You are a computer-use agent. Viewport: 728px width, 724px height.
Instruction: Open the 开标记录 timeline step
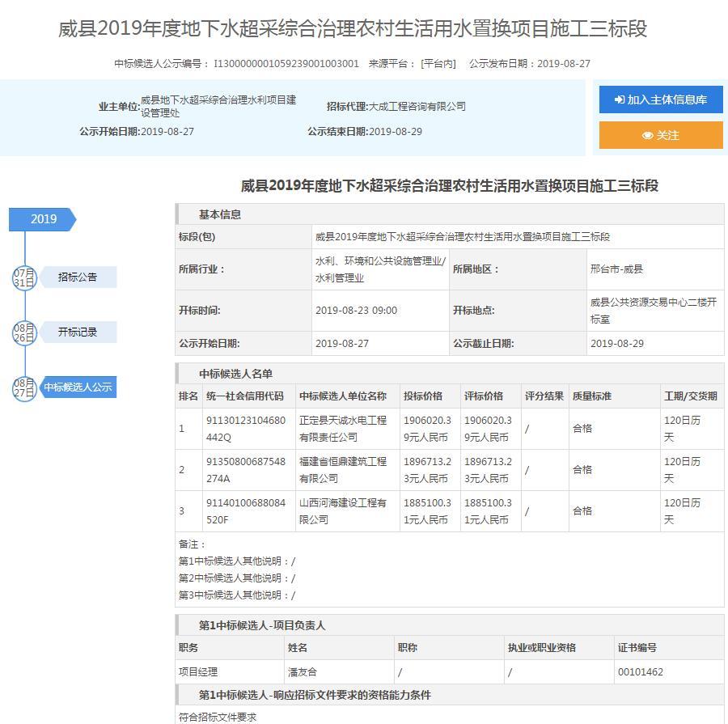pyautogui.click(x=78, y=332)
